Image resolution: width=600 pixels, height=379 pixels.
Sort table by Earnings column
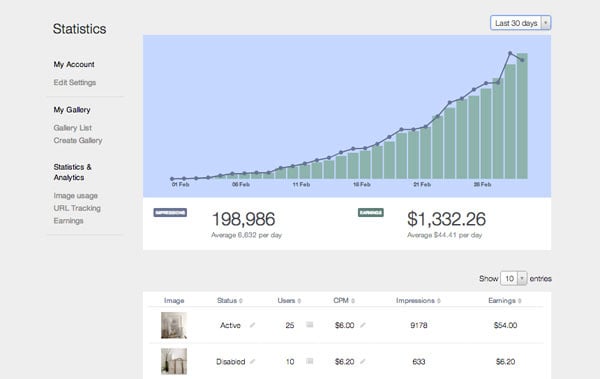pyautogui.click(x=505, y=301)
